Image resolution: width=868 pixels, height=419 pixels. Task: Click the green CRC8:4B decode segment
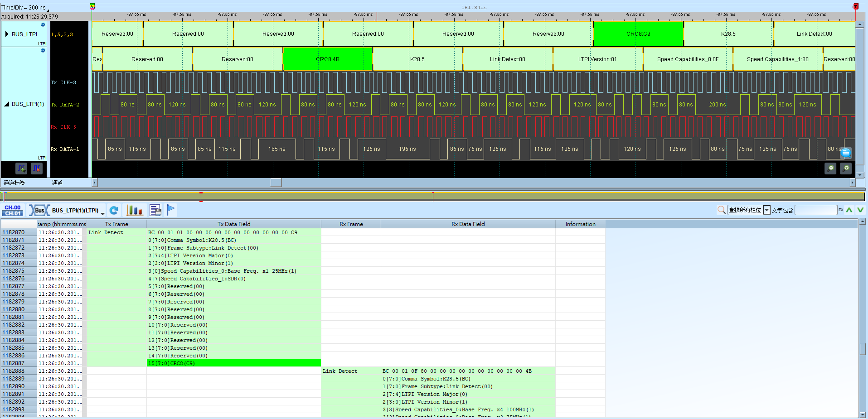click(328, 59)
